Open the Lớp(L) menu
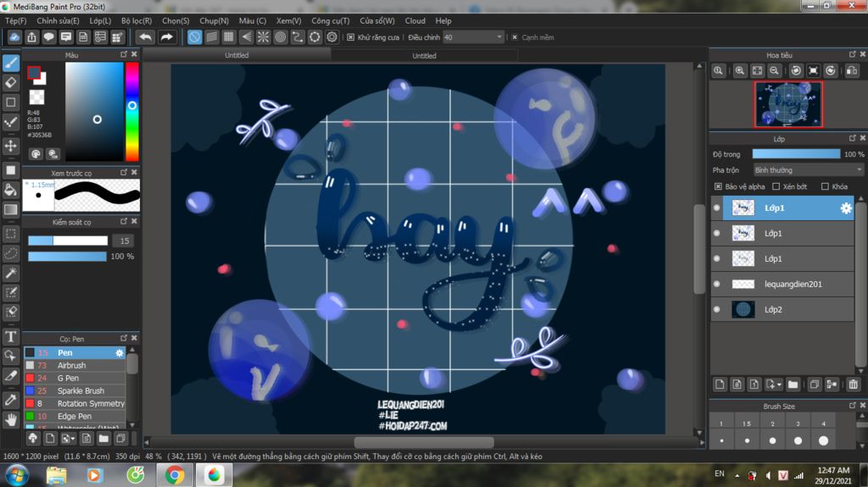868x487 pixels. [100, 20]
